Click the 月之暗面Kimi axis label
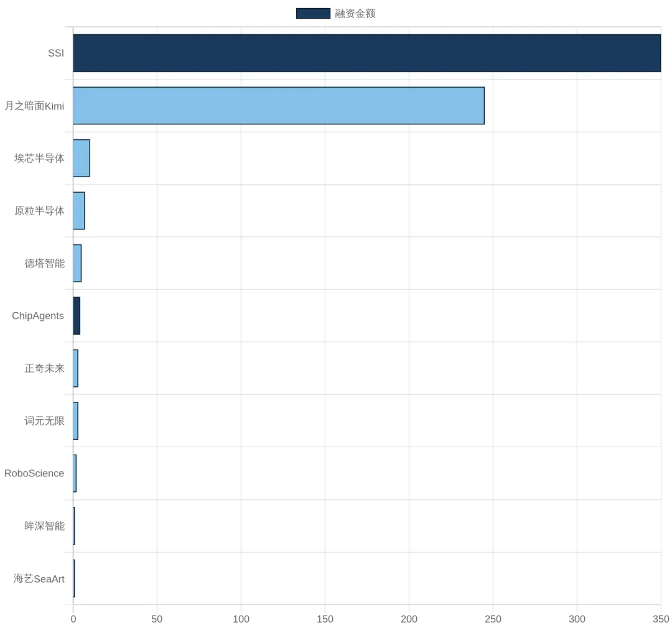Screen dimensions: 672x630 pyautogui.click(x=34, y=106)
